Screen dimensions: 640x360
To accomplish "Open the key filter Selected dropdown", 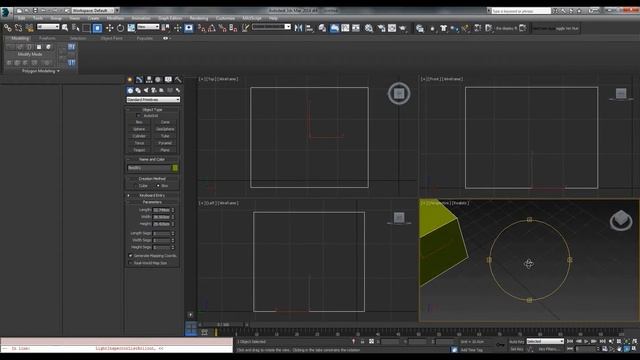I will [x=545, y=342].
